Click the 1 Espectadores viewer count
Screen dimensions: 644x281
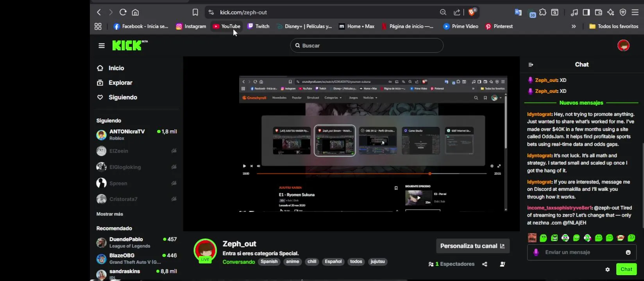451,264
